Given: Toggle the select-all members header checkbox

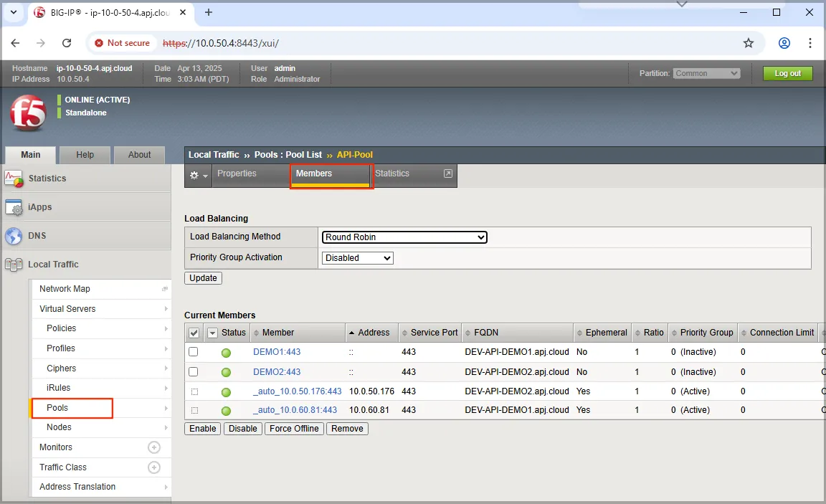Looking at the screenshot, I should (194, 333).
